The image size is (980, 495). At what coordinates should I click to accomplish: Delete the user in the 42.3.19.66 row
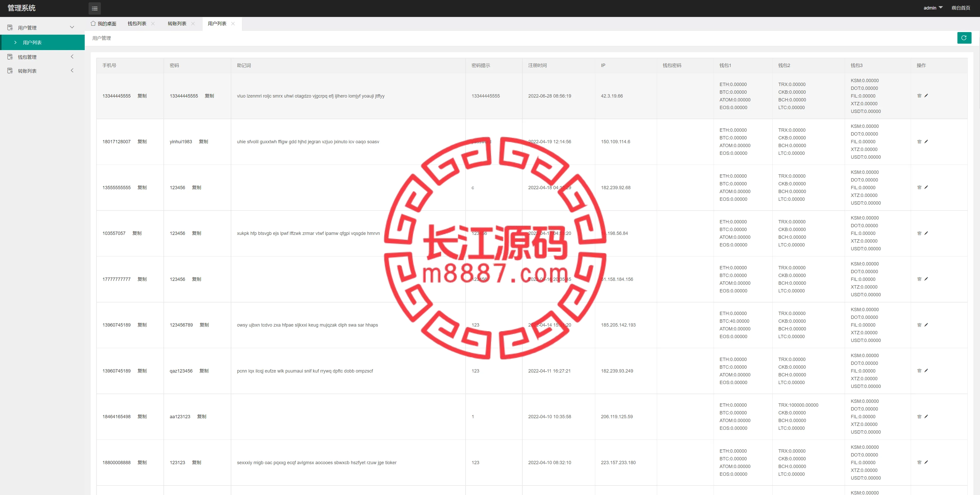pyautogui.click(x=919, y=96)
